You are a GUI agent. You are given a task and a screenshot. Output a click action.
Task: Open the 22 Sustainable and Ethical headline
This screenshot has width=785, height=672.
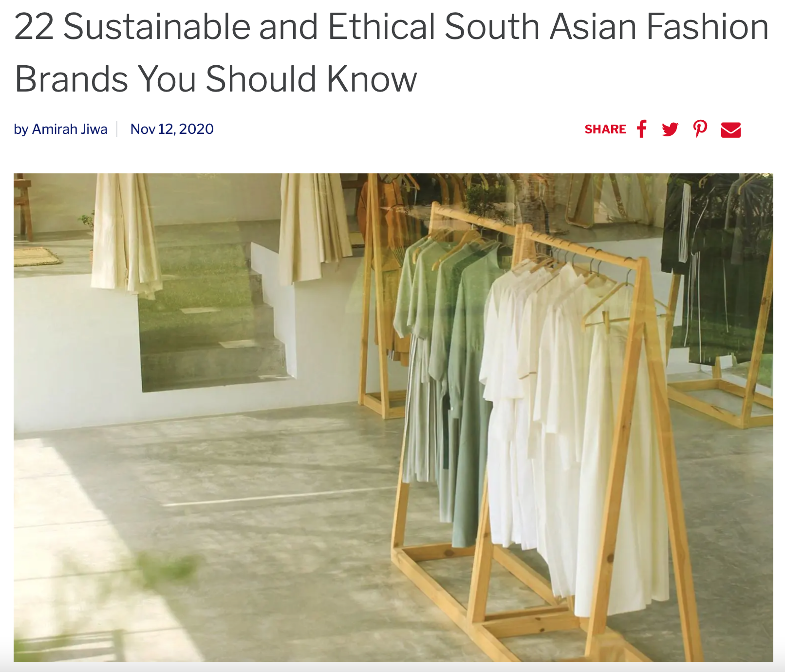392,53
